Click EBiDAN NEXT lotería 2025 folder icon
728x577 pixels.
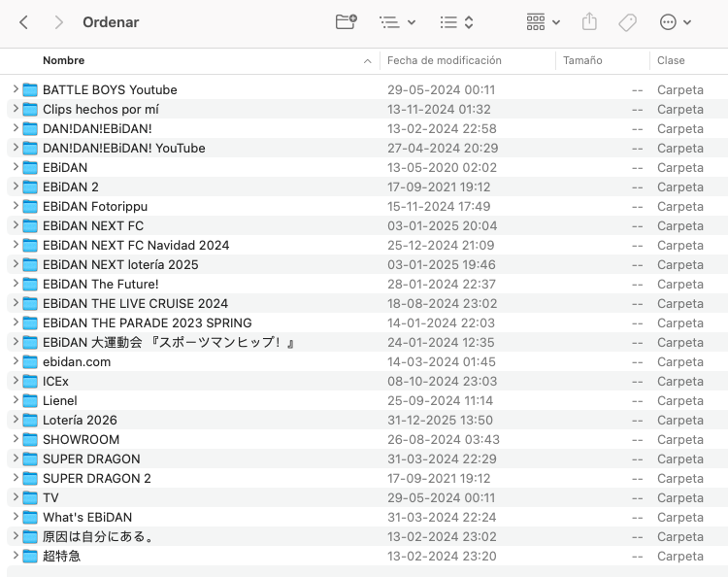[30, 265]
